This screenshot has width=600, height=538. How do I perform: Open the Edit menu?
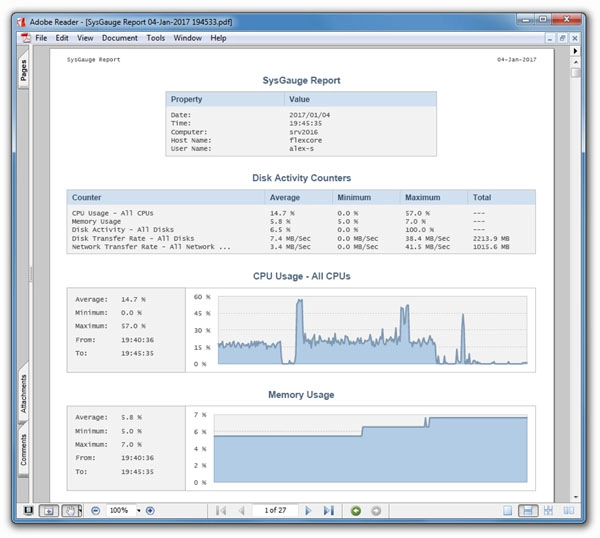[x=62, y=38]
